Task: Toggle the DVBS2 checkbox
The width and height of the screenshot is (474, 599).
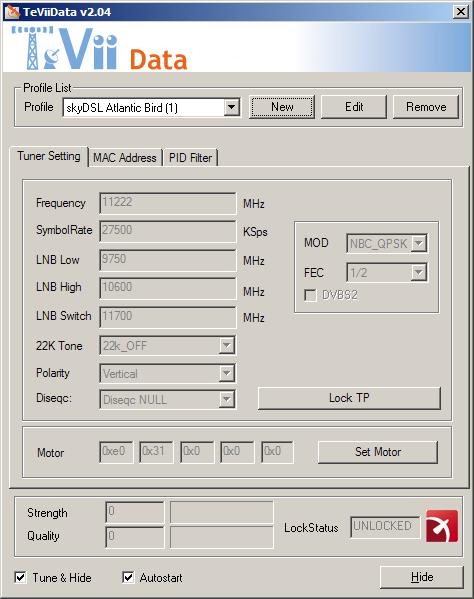Action: [310, 295]
